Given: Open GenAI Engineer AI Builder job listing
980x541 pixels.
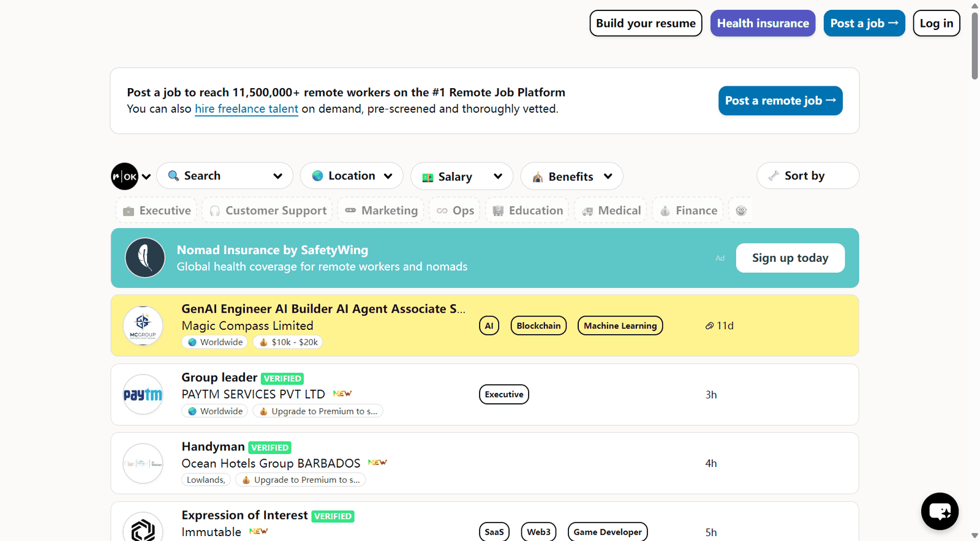Looking at the screenshot, I should 323,309.
